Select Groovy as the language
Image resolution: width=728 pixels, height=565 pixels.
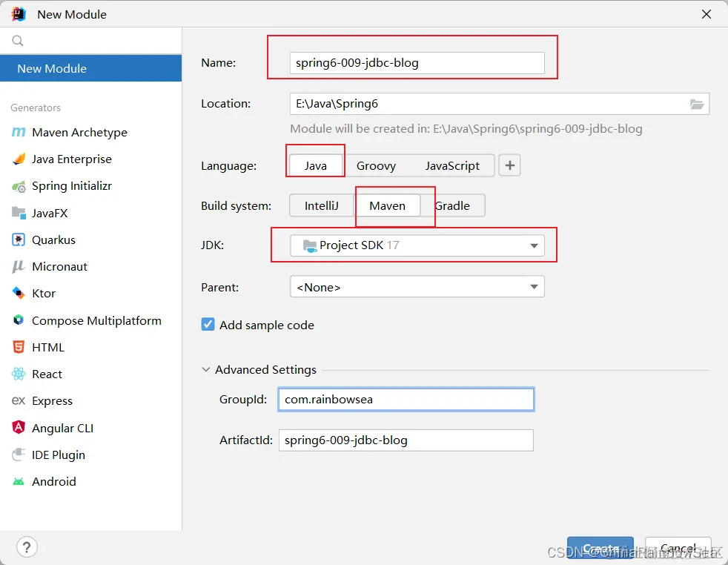pos(376,166)
